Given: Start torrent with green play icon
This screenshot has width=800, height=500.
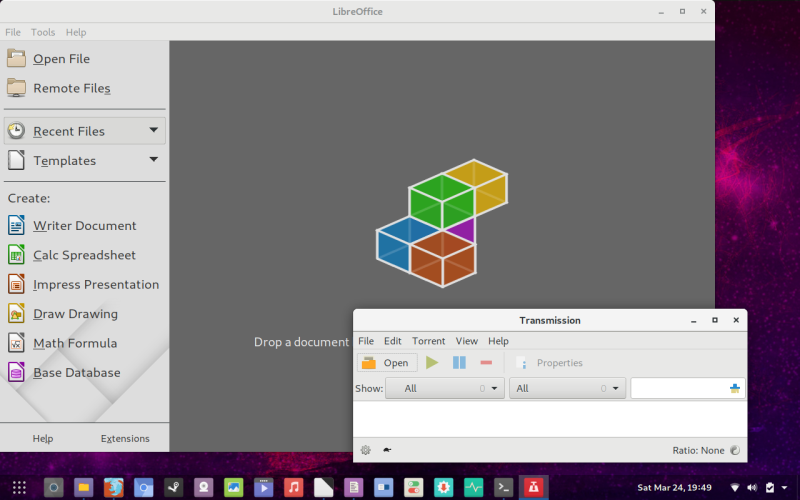Looking at the screenshot, I should [x=432, y=363].
